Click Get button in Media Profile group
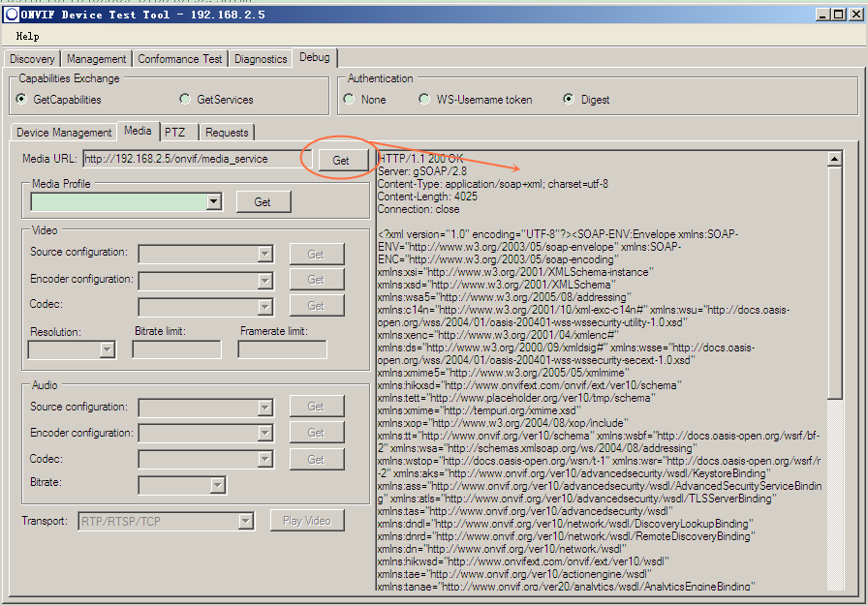Image resolution: width=868 pixels, height=606 pixels. (x=263, y=202)
